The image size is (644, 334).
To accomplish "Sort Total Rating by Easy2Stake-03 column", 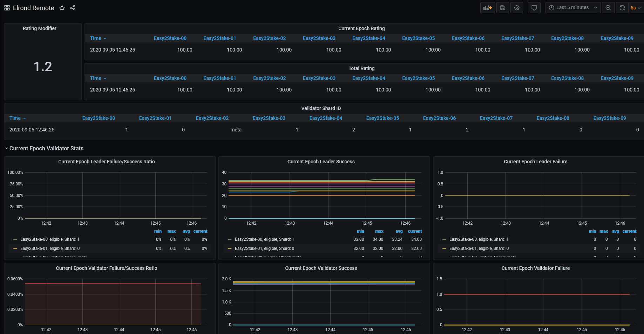I will (x=319, y=78).
